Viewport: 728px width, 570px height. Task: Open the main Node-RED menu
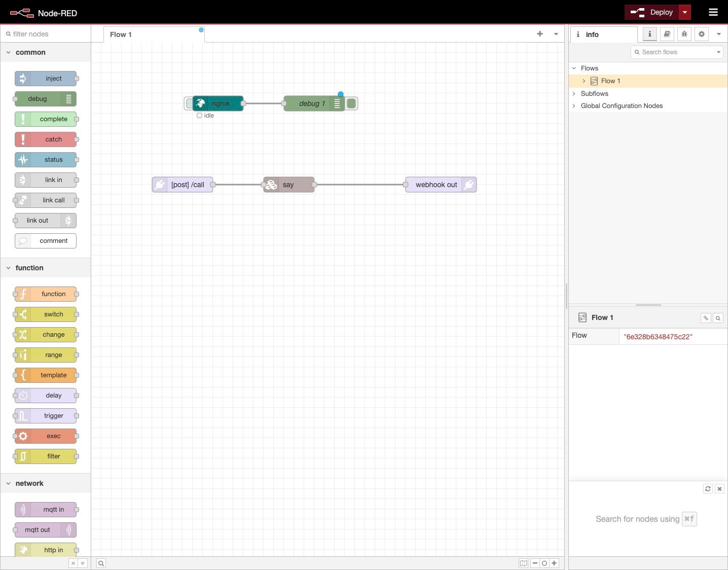713,12
